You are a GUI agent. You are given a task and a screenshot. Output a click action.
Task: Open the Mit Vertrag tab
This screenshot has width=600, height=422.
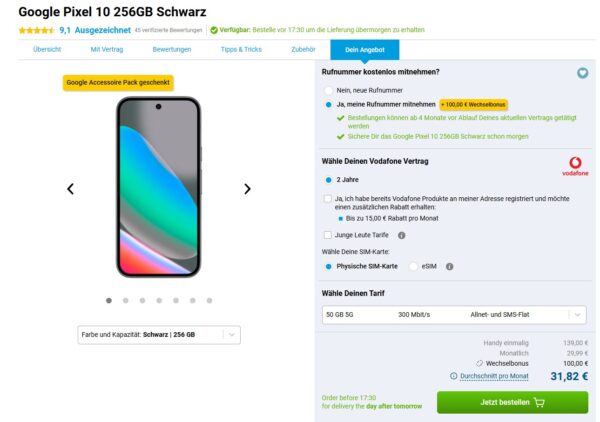click(107, 49)
